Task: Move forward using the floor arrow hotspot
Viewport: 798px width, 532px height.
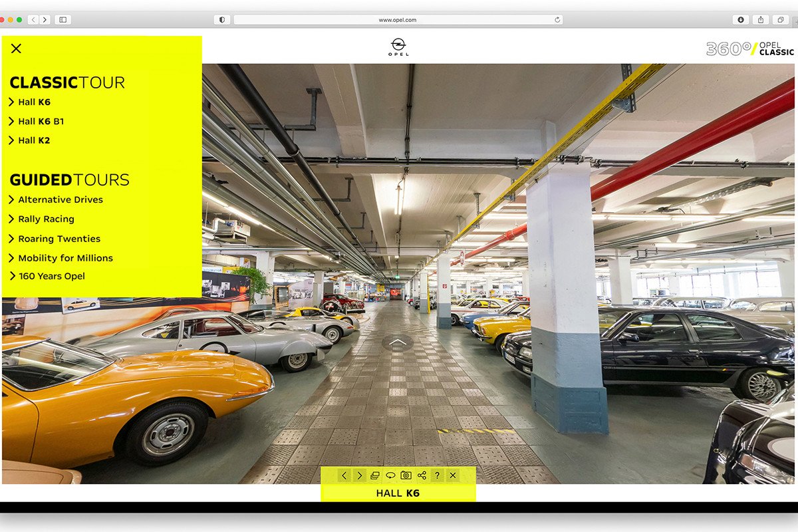Action: click(398, 342)
